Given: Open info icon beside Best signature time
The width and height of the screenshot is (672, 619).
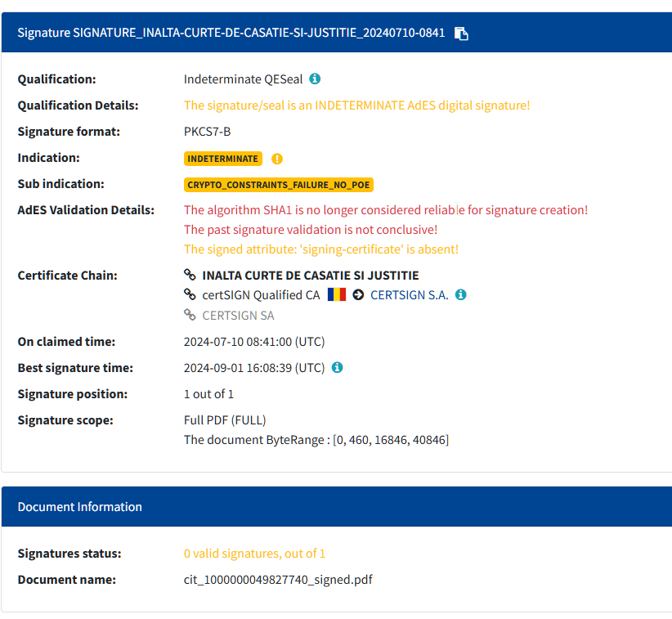Looking at the screenshot, I should point(337,367).
